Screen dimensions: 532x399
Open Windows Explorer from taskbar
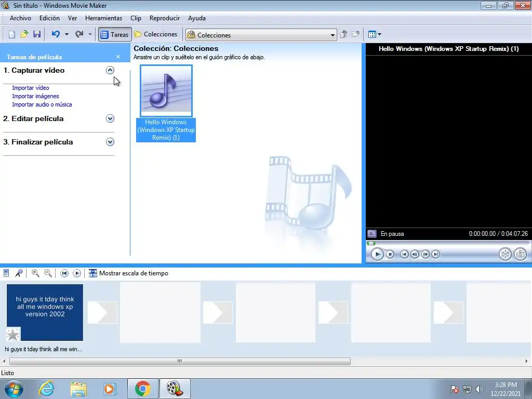tap(78, 389)
